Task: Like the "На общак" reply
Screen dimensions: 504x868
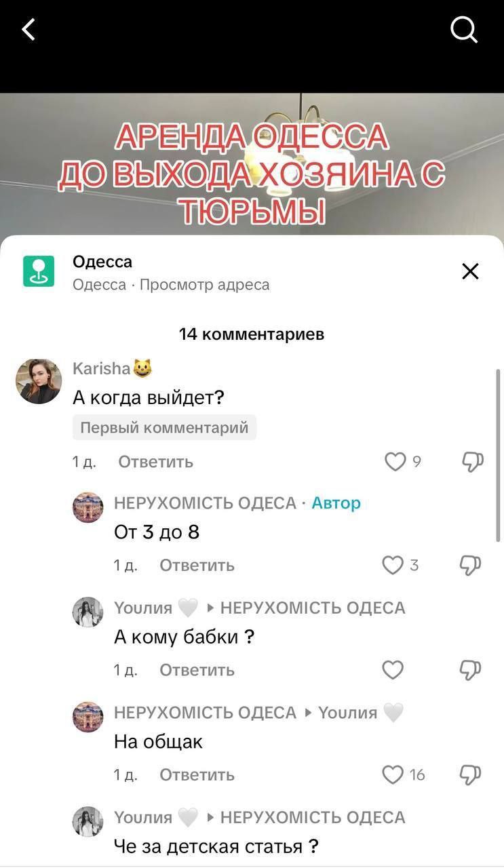Action: click(393, 774)
